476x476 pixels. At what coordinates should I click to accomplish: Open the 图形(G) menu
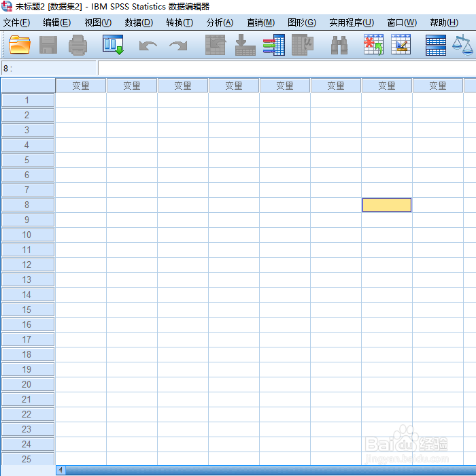[x=302, y=22]
